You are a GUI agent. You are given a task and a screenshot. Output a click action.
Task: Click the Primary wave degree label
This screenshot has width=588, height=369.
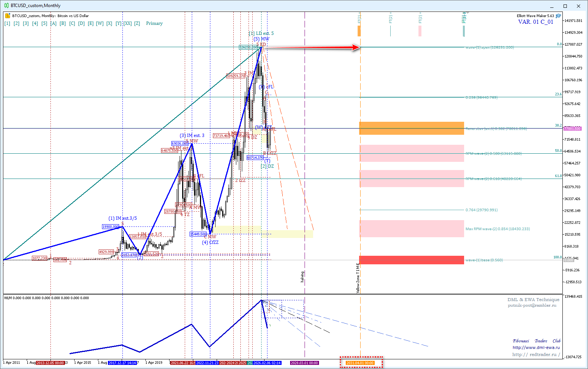[x=154, y=23]
